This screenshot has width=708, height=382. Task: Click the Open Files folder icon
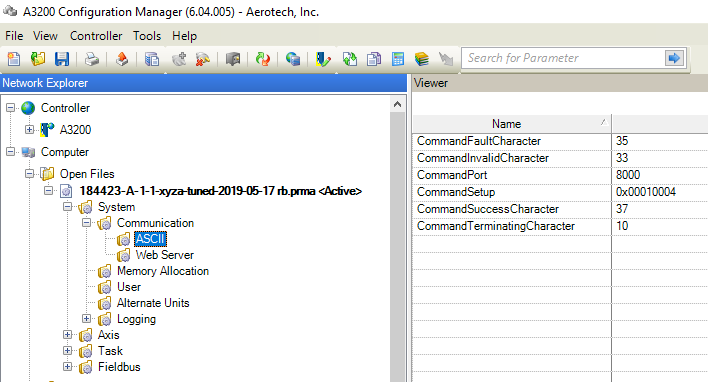tap(47, 173)
